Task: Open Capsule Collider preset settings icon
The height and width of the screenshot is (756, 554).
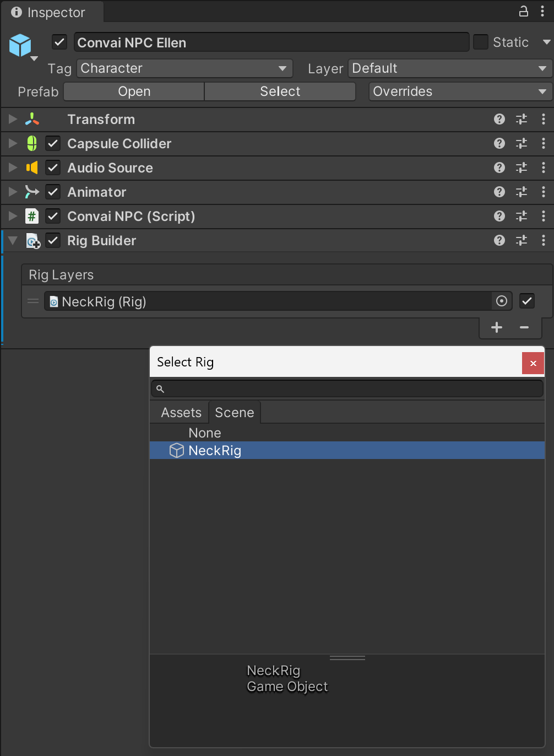Action: click(x=522, y=143)
